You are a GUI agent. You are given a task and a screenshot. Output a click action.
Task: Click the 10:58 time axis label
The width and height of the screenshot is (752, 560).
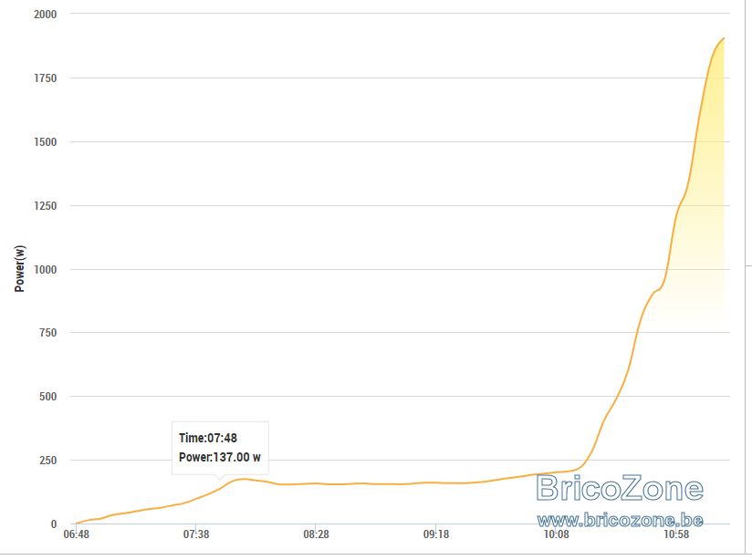[675, 534]
